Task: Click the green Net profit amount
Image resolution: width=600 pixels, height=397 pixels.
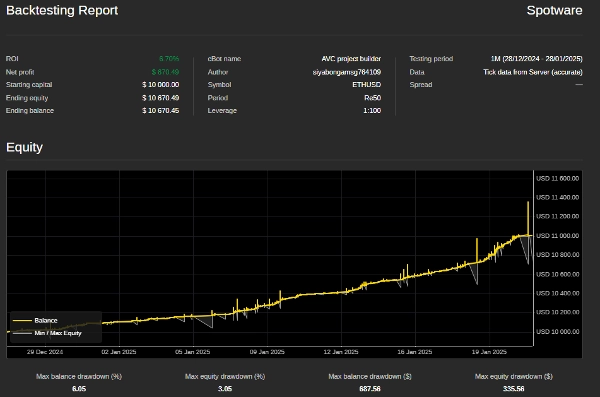Action: point(165,72)
